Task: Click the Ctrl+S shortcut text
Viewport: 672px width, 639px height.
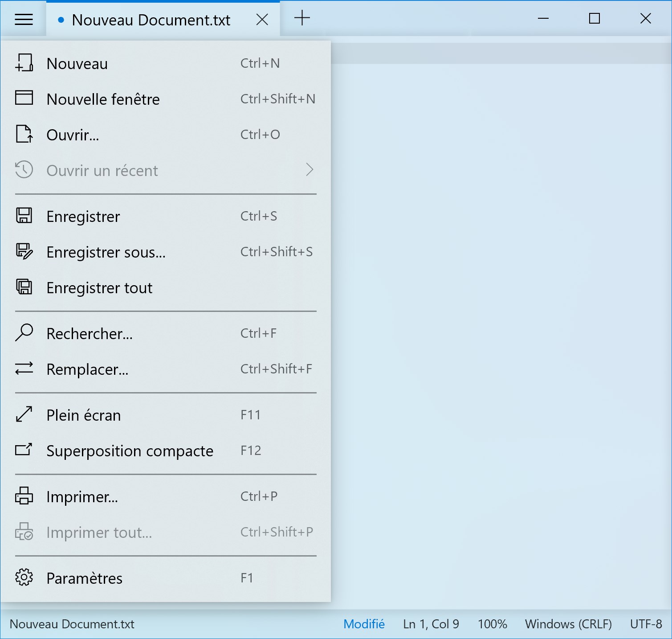Action: (x=259, y=216)
